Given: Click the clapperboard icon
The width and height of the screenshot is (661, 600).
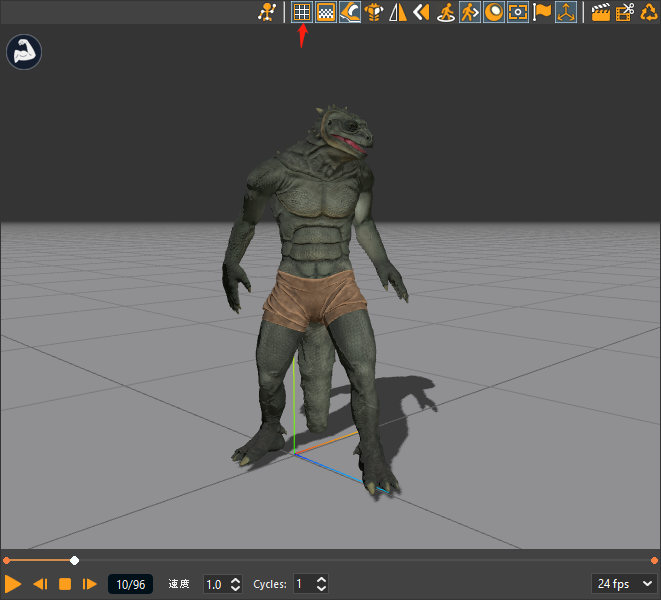Looking at the screenshot, I should tap(601, 12).
